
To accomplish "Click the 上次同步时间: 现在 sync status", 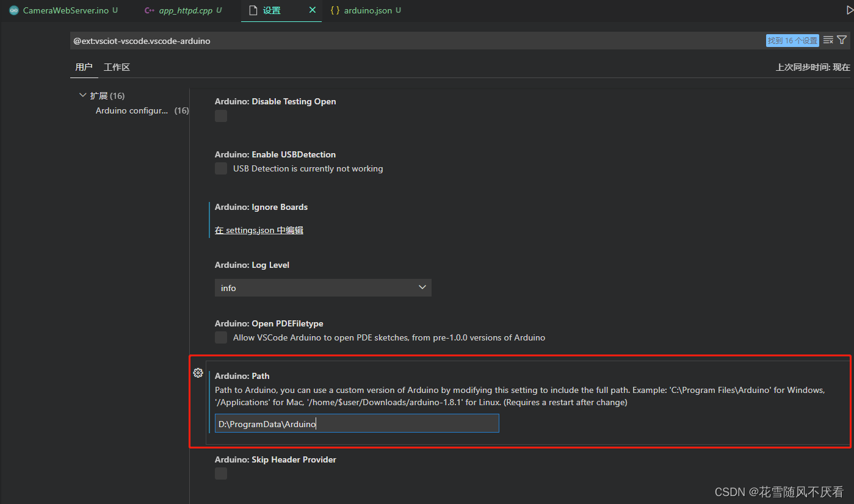I will click(812, 67).
